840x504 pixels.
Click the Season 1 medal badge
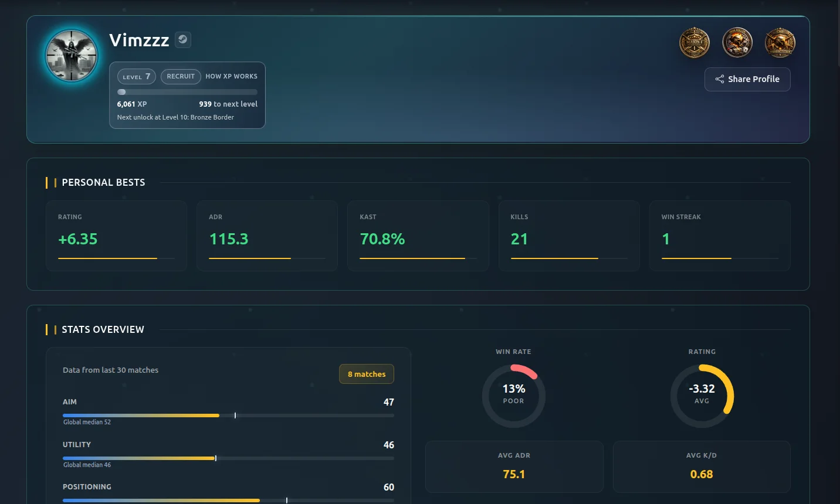(695, 43)
